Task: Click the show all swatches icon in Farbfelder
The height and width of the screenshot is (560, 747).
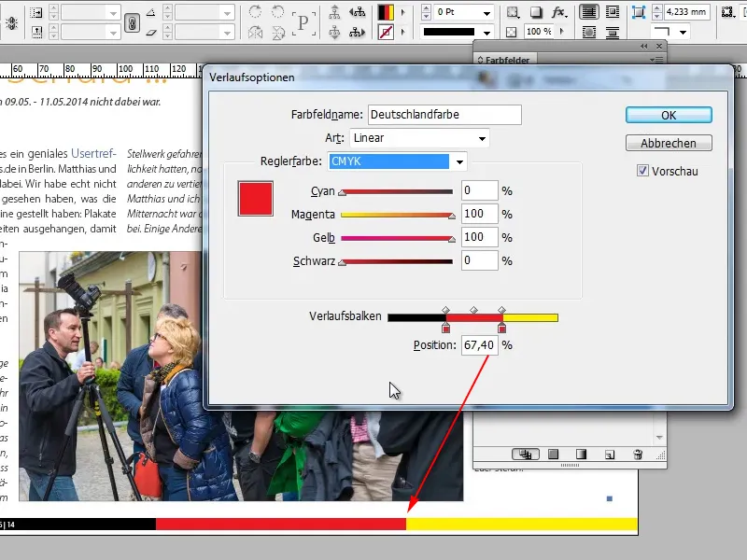Action: [527, 455]
